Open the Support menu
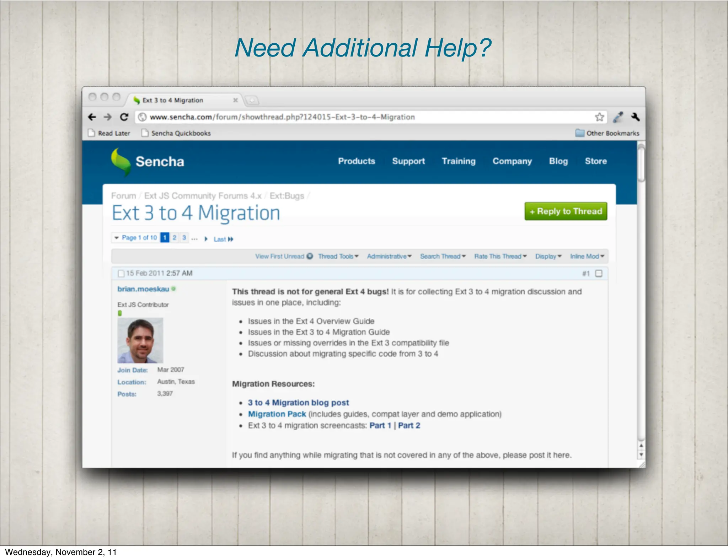 (x=408, y=161)
